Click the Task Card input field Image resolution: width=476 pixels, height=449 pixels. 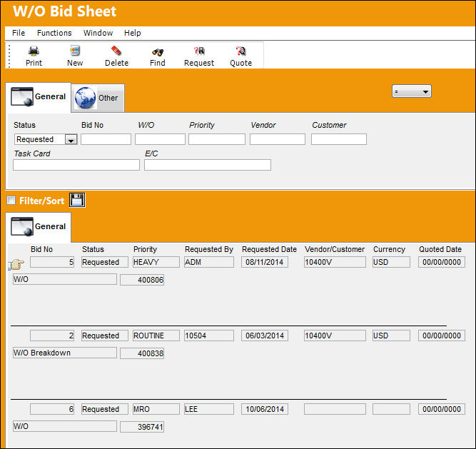tap(76, 165)
